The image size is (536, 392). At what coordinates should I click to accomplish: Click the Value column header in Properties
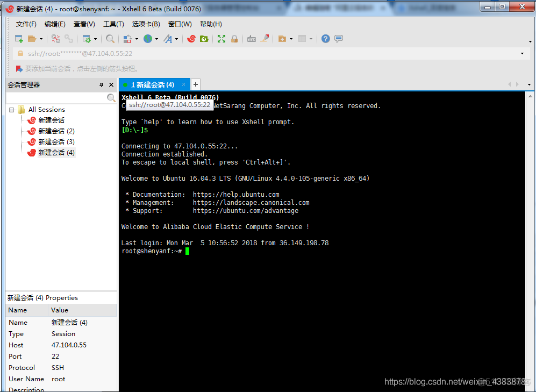pyautogui.click(x=83, y=310)
